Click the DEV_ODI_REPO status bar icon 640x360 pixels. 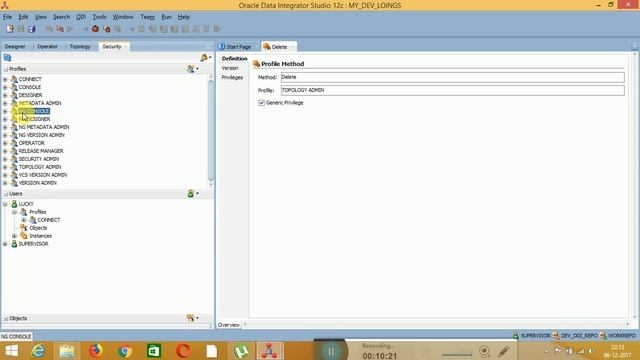[556, 336]
